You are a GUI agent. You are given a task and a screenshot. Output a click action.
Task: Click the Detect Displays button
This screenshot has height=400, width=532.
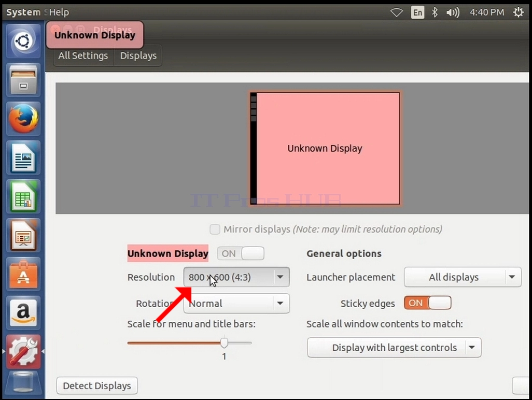pyautogui.click(x=97, y=386)
